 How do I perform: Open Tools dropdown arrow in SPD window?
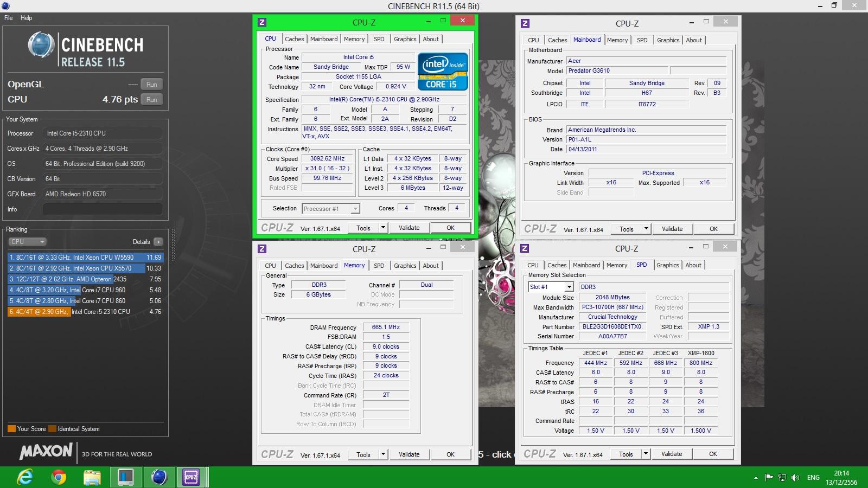[x=646, y=454]
